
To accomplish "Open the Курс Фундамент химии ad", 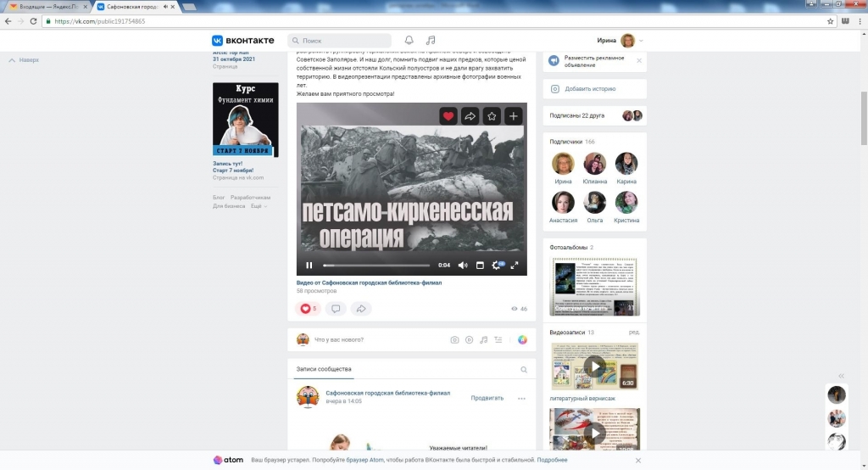I will click(245, 120).
